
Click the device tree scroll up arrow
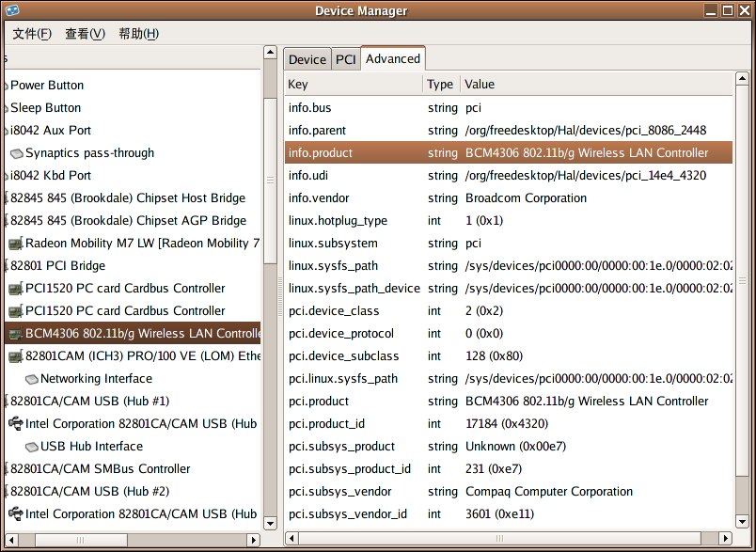[271, 52]
